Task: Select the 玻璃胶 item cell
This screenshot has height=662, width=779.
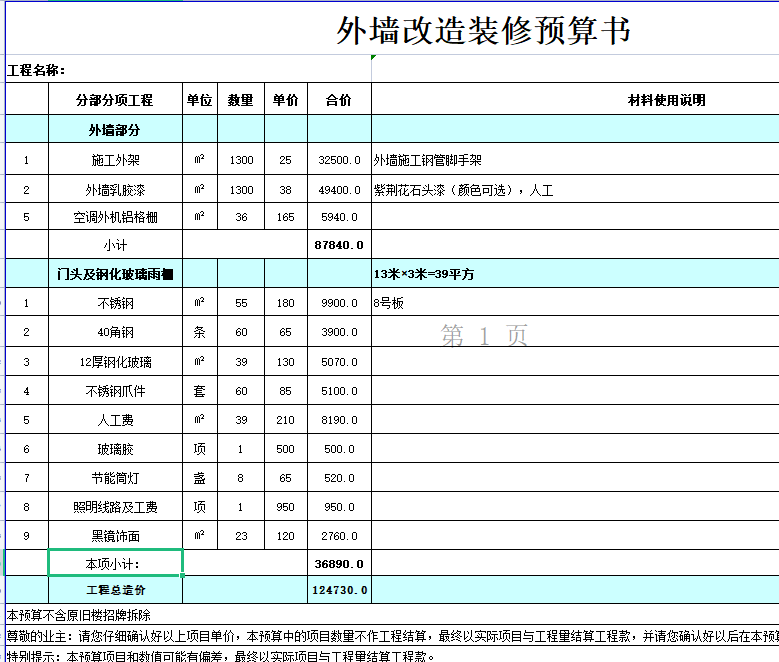Action: coord(115,449)
